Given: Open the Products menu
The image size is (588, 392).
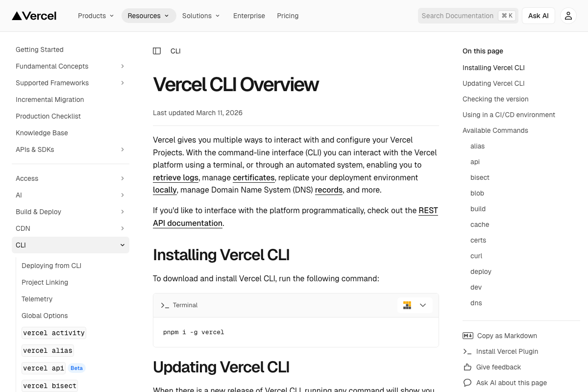Looking at the screenshot, I should 96,16.
